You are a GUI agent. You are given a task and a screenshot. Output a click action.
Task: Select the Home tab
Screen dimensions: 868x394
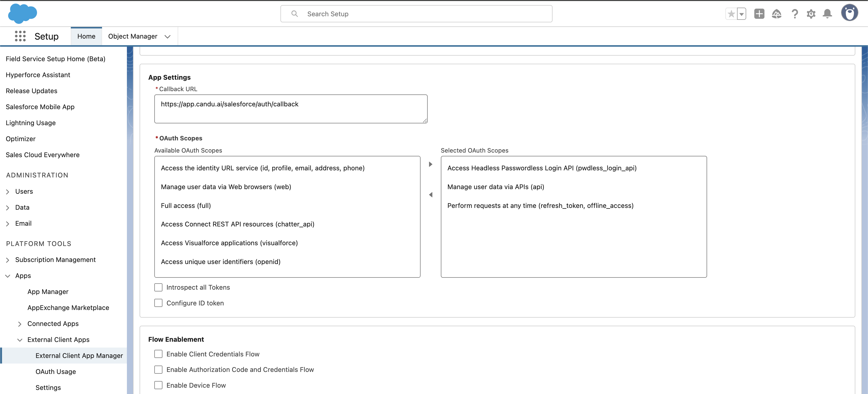(x=86, y=36)
